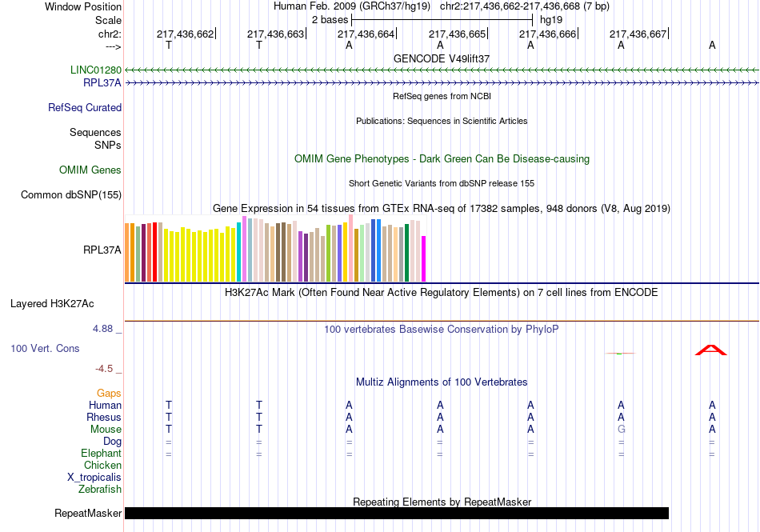
Task: Click the Elephant alignment row label
Action: [x=101, y=453]
